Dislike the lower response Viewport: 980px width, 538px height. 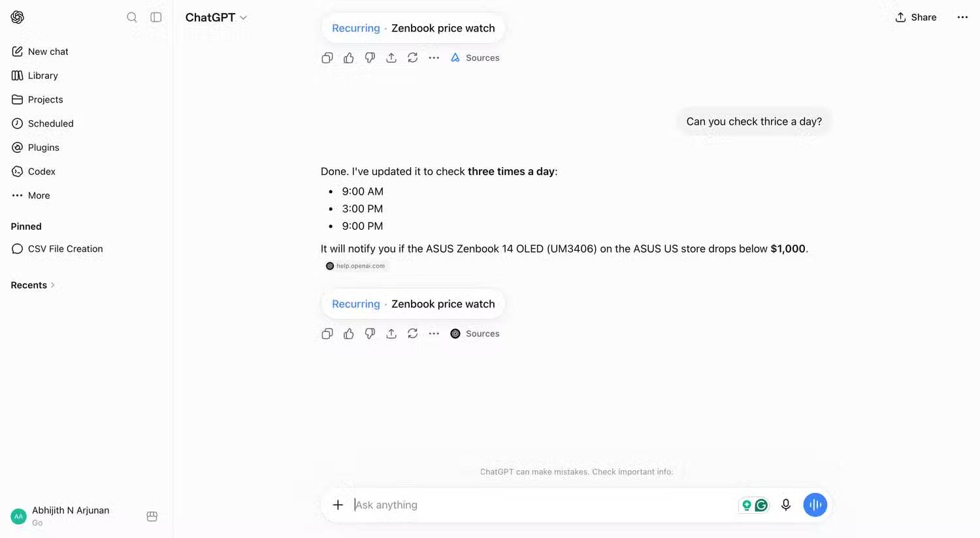pyautogui.click(x=370, y=334)
